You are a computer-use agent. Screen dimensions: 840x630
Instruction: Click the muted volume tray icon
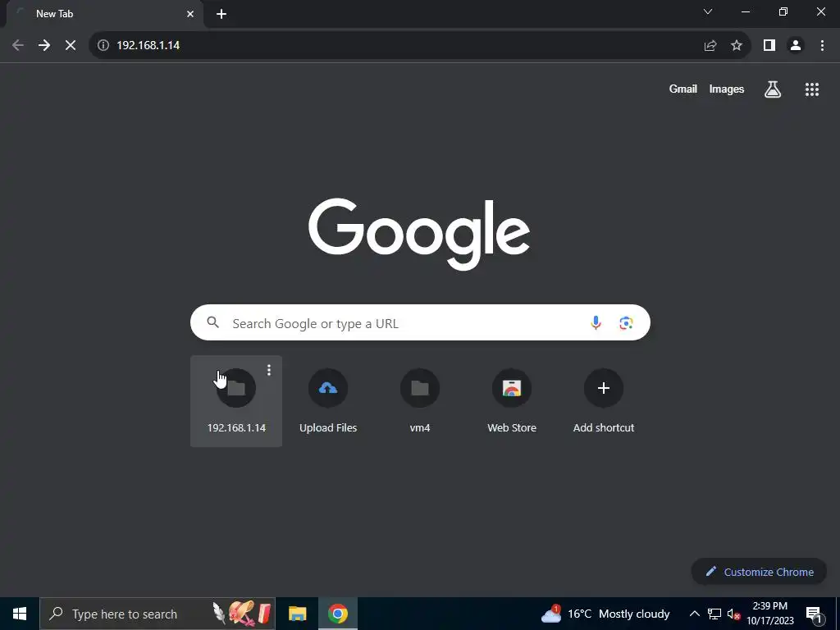tap(733, 614)
